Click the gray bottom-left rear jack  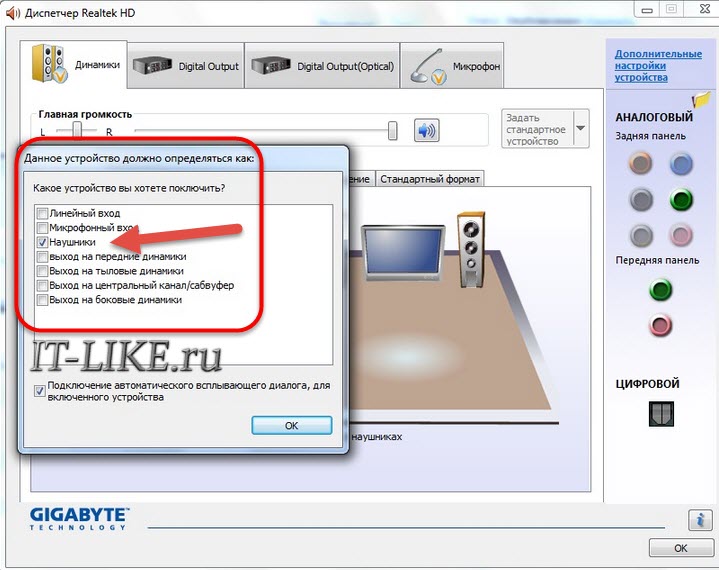pos(641,235)
